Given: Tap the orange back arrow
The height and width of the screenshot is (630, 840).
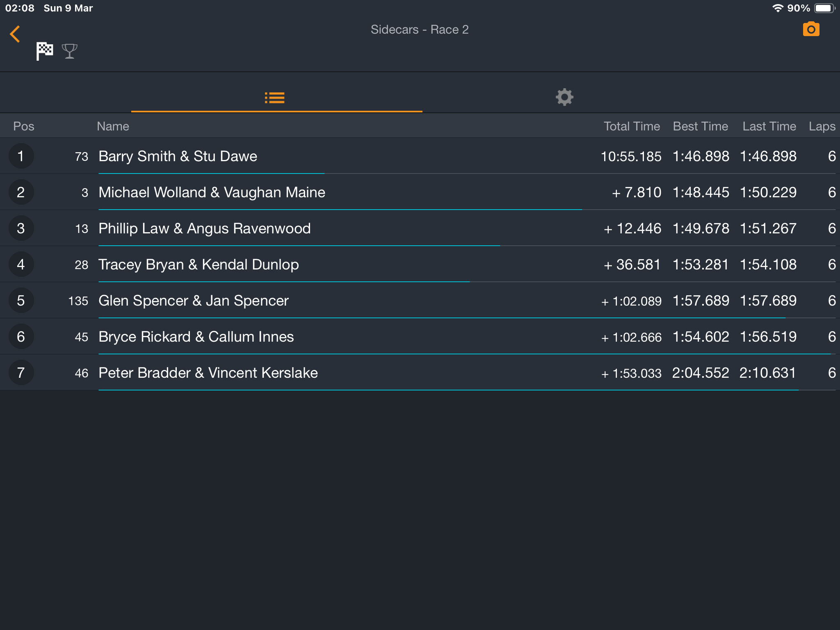Looking at the screenshot, I should 15,34.
